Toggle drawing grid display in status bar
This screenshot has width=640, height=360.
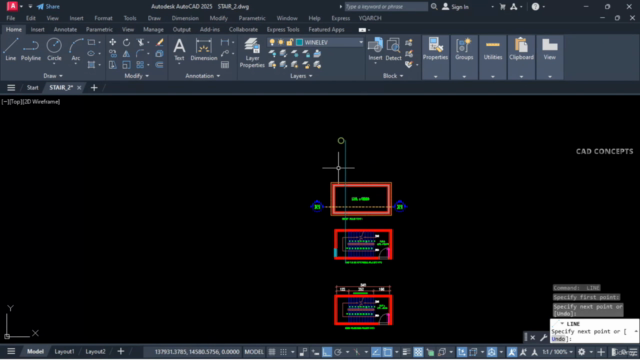point(272,352)
